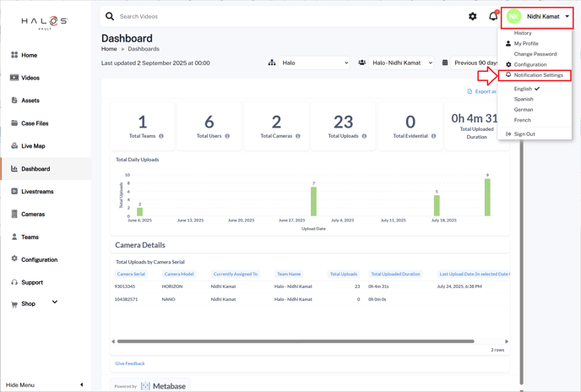The height and width of the screenshot is (392, 581).
Task: Click the info icon beside Total Cameras
Action: [298, 136]
